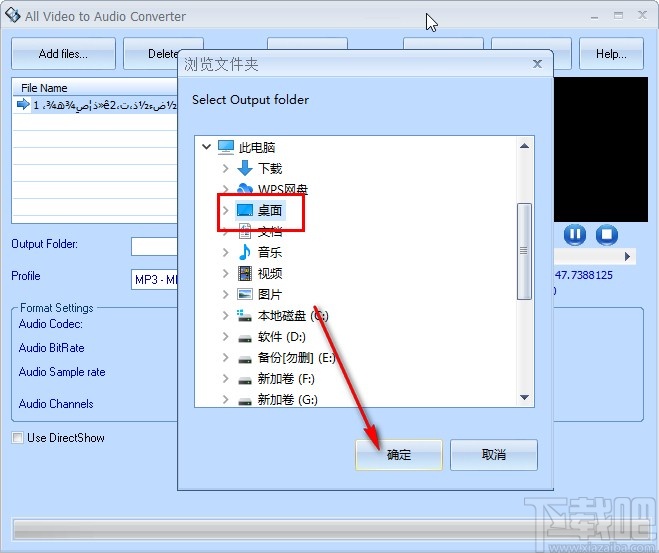Click the 新加卷 (F:) drive icon
This screenshot has height=553, width=659.
click(x=245, y=380)
